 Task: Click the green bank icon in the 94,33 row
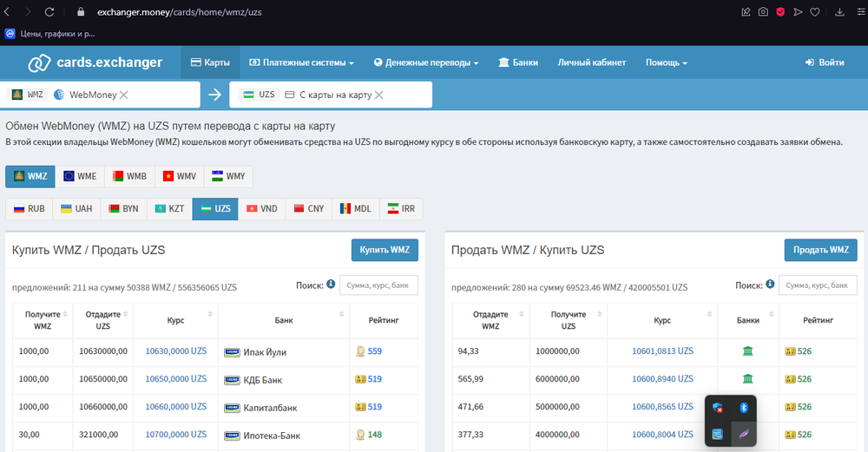[x=747, y=351]
